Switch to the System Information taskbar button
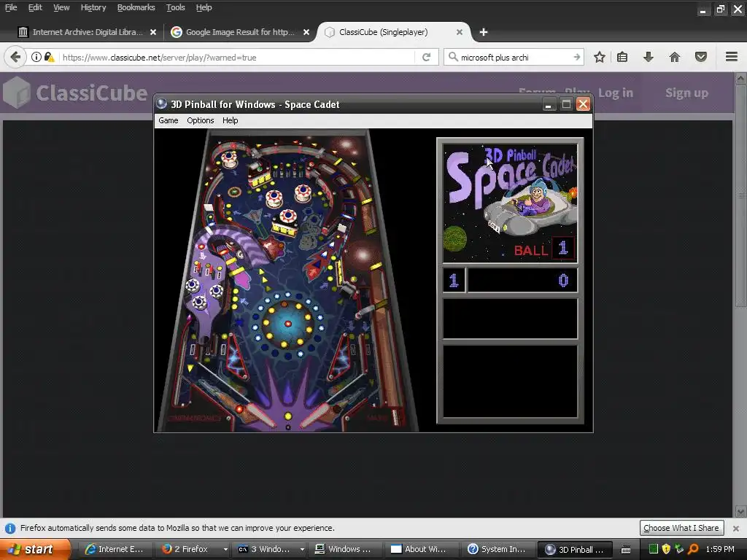The height and width of the screenshot is (560, 747). point(500,549)
